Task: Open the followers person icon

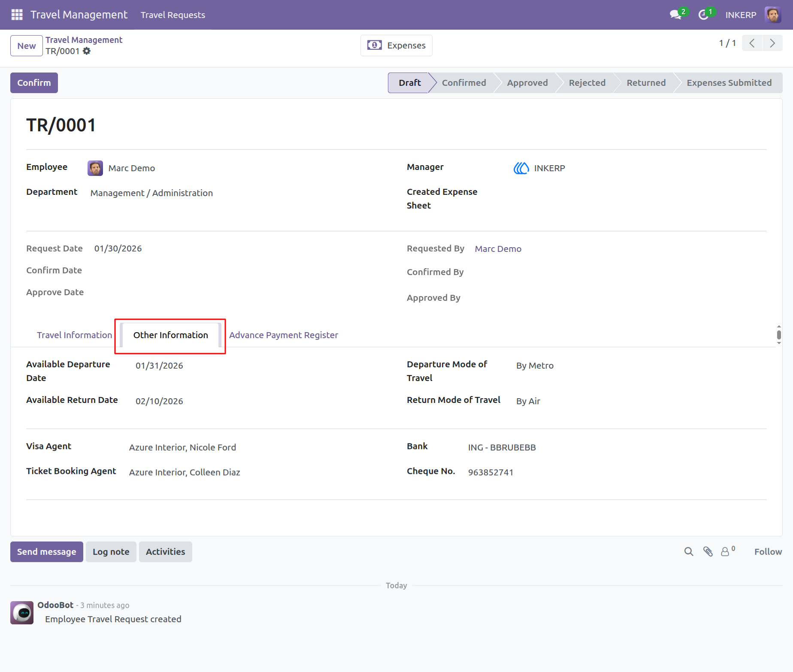Action: [727, 551]
